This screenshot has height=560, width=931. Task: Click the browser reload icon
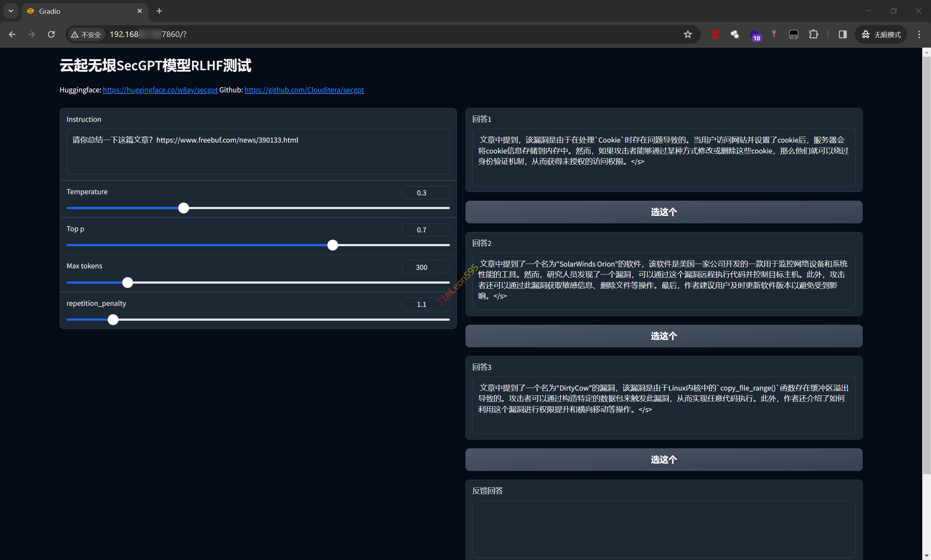point(51,34)
